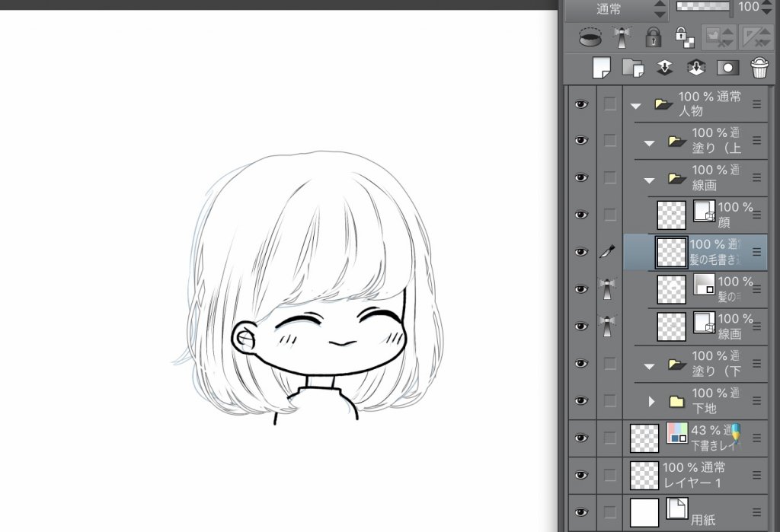Click the new raster layer icon
780x532 pixels.
(x=602, y=67)
